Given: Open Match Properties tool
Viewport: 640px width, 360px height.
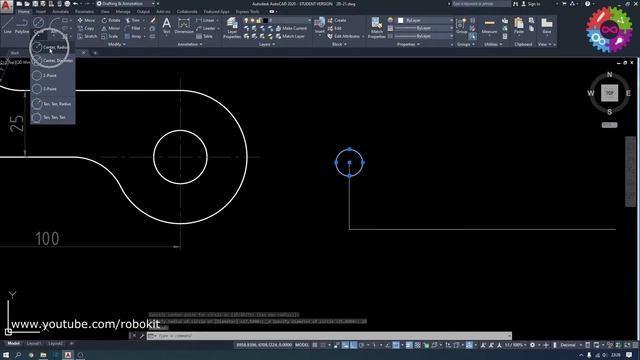Looking at the screenshot, I should click(376, 28).
